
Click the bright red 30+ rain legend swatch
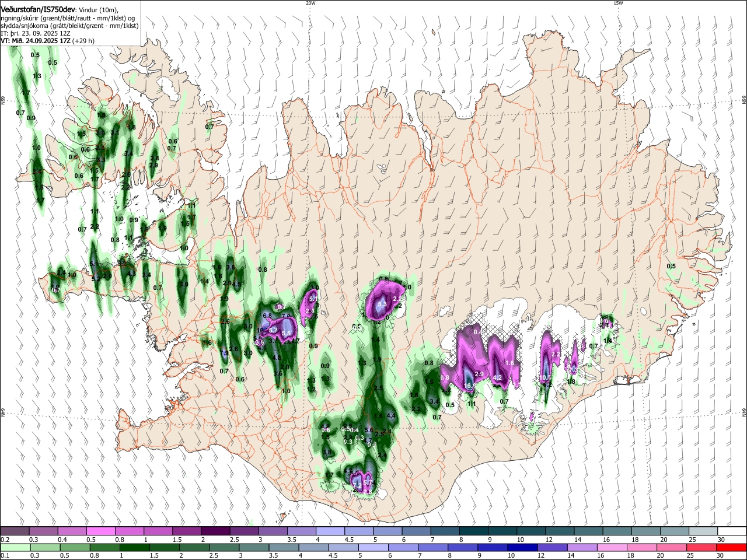point(731,547)
